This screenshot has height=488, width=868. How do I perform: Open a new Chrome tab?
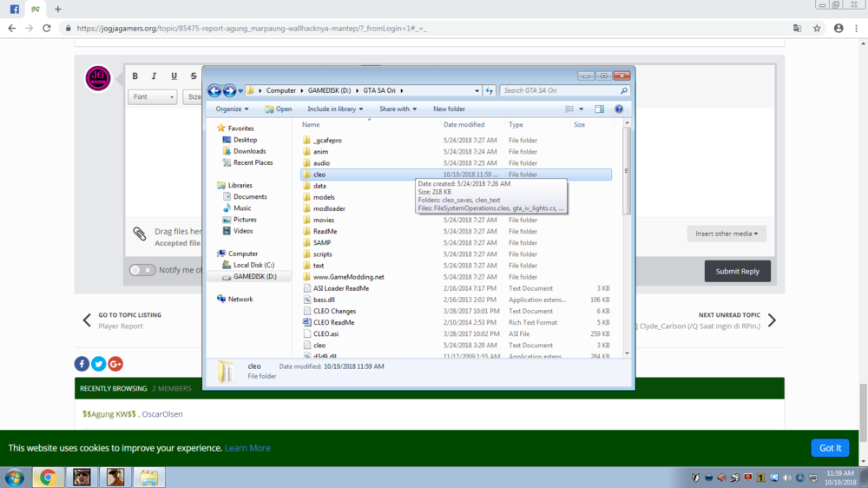click(x=58, y=9)
